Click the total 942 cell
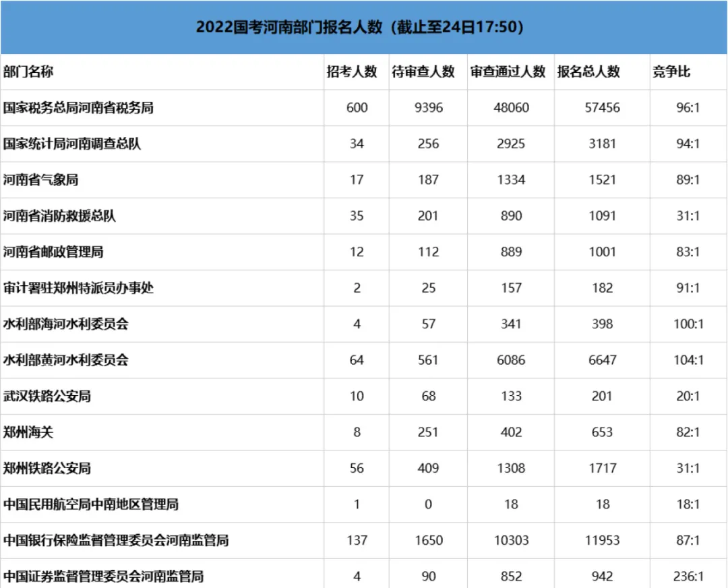Screen dimensions: 728x588 602,577
